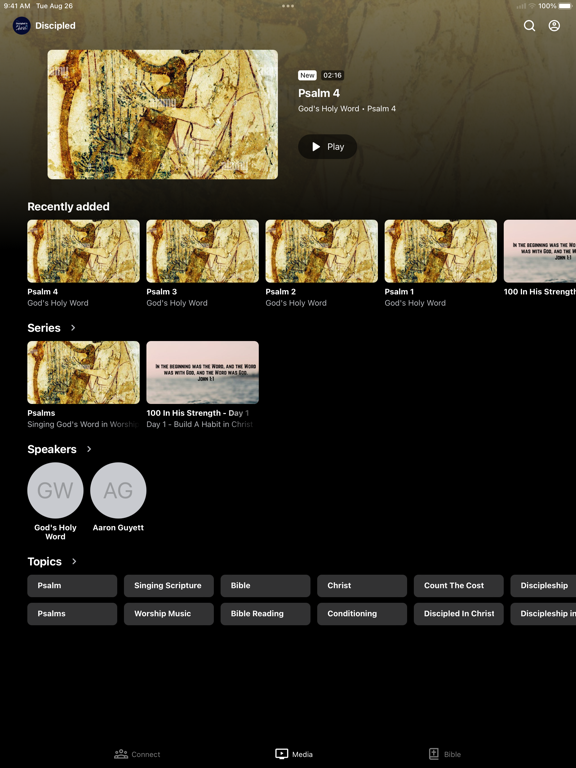Viewport: 576px width, 768px height.
Task: Open the Psalms series thumbnail
Action: point(83,372)
